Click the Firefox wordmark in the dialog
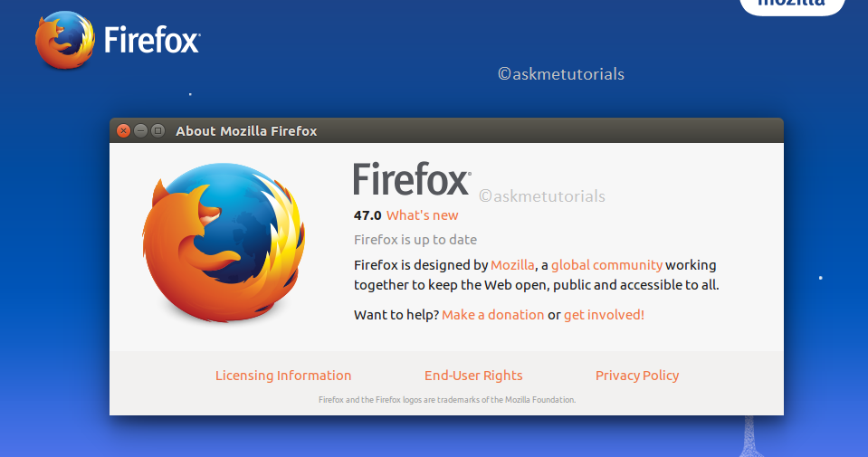Viewport: 868px width, 457px height. point(413,178)
